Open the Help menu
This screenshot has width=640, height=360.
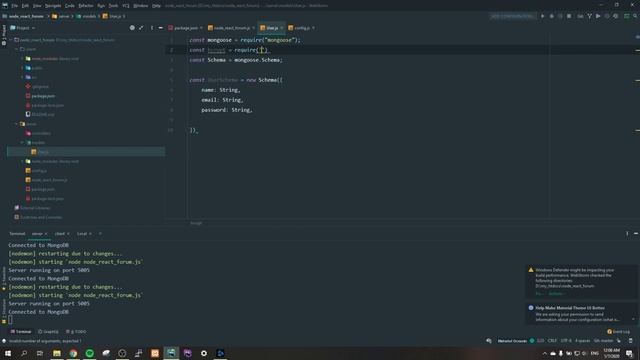pyautogui.click(x=156, y=6)
